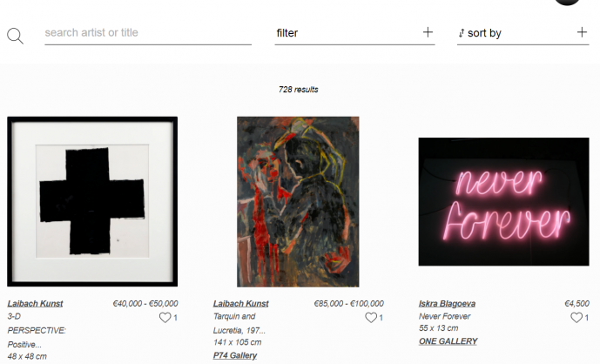
Task: Visit Laibach Kunst link under cross artwork
Action: point(35,304)
